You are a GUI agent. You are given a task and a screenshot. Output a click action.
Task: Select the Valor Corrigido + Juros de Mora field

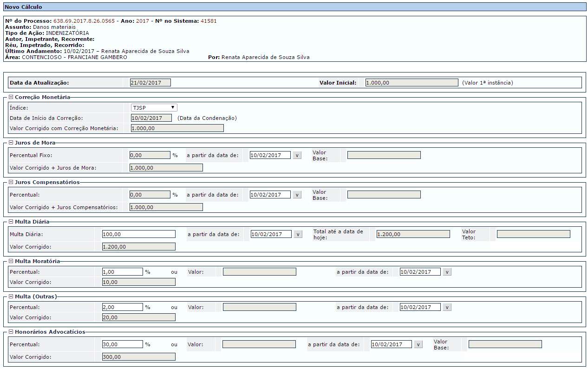tap(166, 168)
